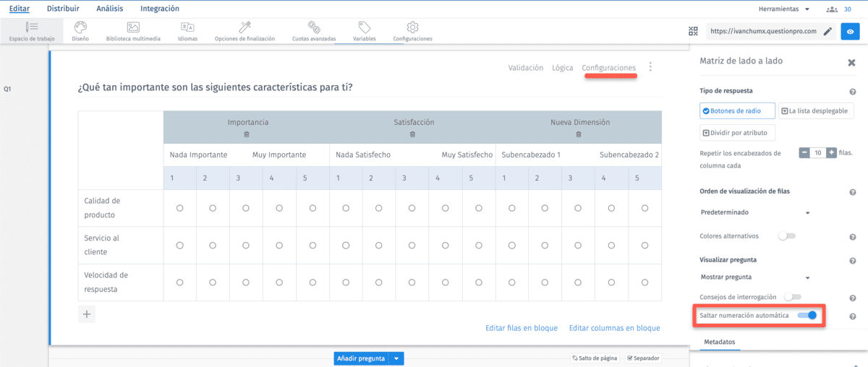Open help for Saltar numeración automática
The height and width of the screenshot is (367, 868).
click(x=852, y=316)
